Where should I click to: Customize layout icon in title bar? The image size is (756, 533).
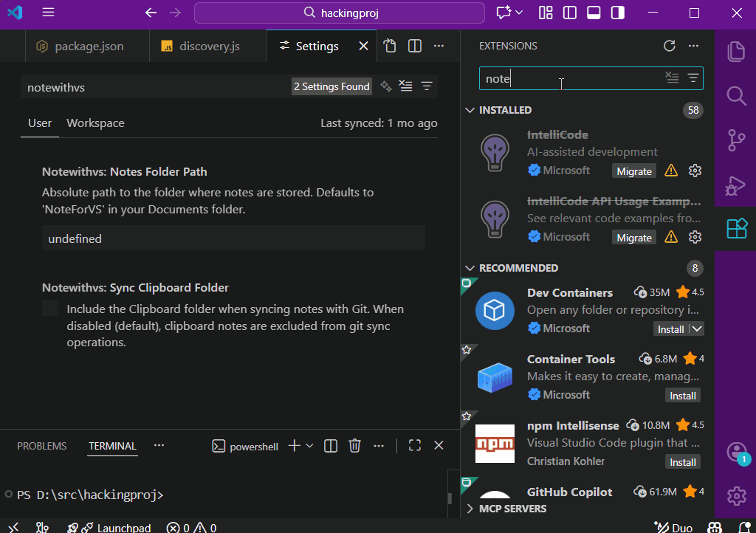coord(546,13)
